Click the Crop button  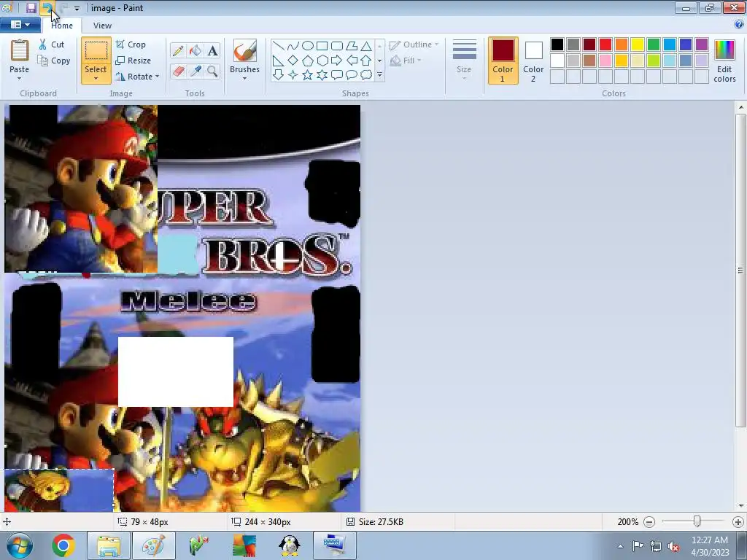131,44
